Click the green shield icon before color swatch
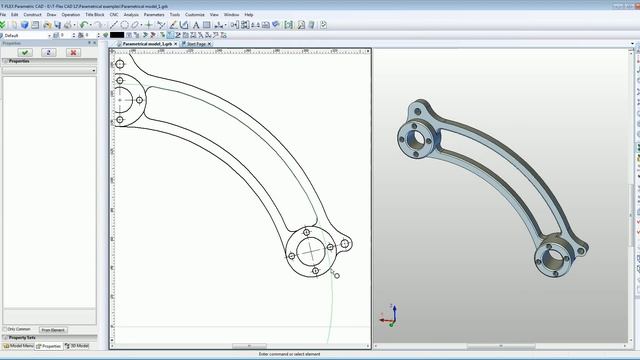640x360 pixels. (x=106, y=36)
